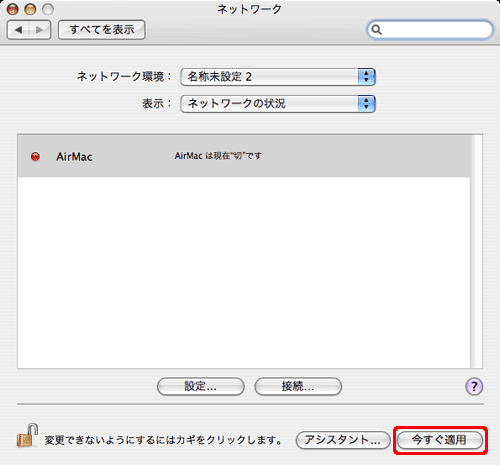Open the アシスタント... button

343,440
